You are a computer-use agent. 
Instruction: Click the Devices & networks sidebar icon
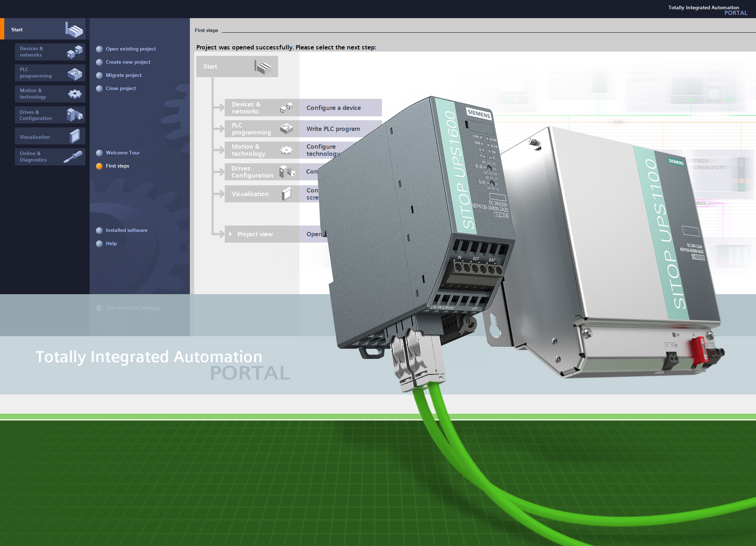pyautogui.click(x=74, y=52)
